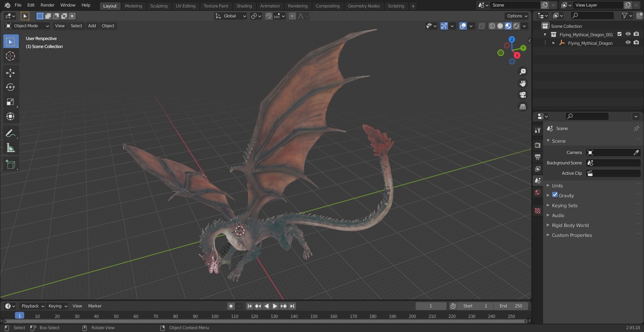Screen dimensions: 644x332
Task: Click the pan view hand icon
Action: click(x=522, y=83)
